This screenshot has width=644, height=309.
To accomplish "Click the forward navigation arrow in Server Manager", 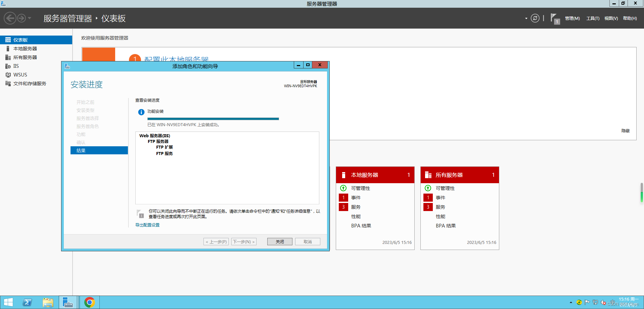I will 21,18.
